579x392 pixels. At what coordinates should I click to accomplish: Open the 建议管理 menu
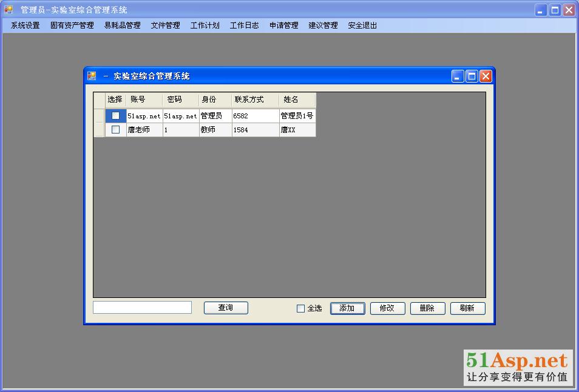pyautogui.click(x=323, y=25)
